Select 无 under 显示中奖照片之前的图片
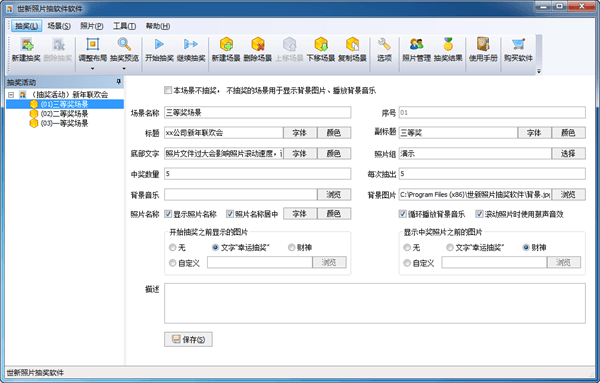Viewport: 600px width, 383px height. click(x=407, y=248)
